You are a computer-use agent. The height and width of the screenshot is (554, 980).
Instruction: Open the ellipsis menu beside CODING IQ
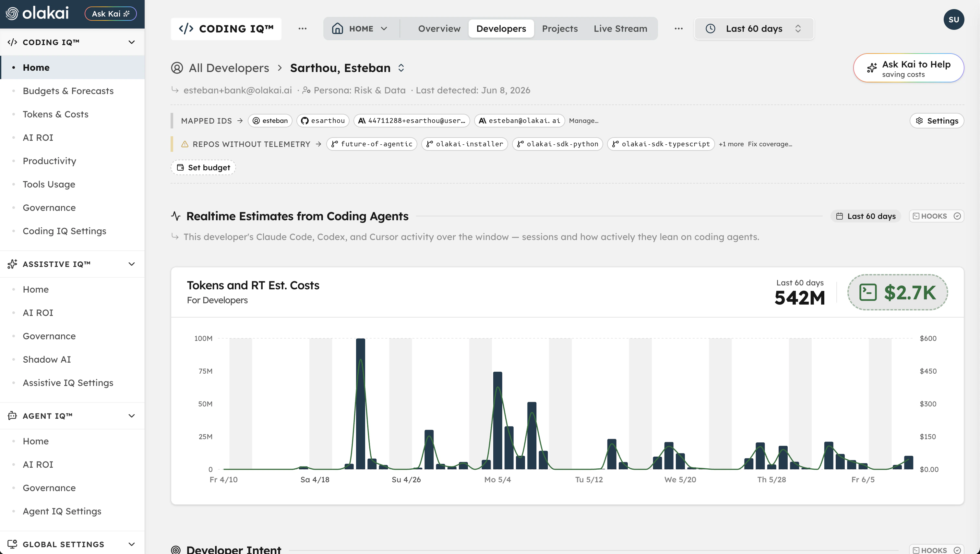click(x=303, y=29)
